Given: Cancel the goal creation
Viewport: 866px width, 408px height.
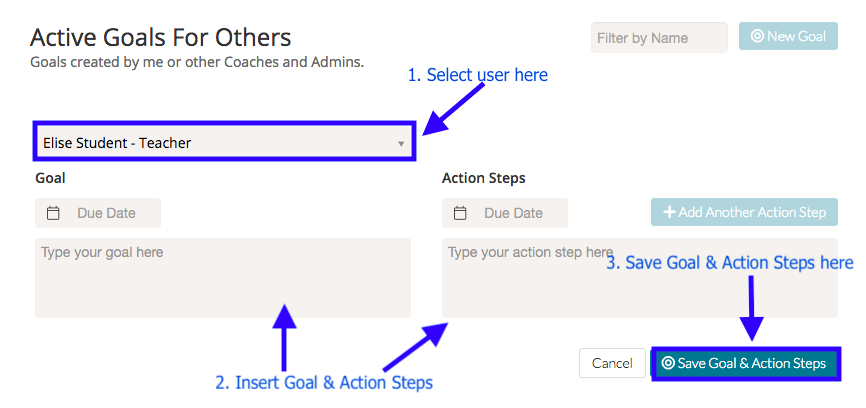Looking at the screenshot, I should 612,363.
